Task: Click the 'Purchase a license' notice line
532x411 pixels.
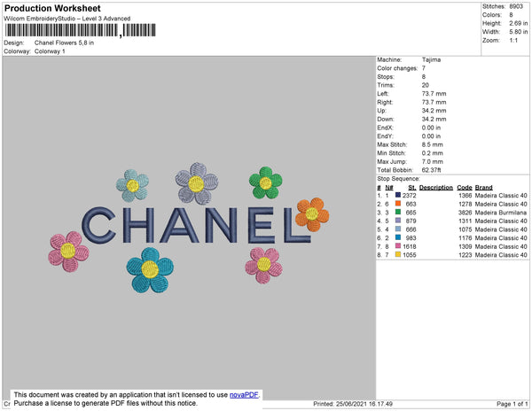Action: 106,403
